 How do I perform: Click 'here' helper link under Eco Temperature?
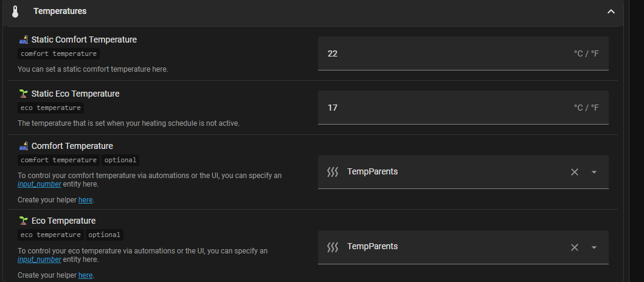[85, 275]
